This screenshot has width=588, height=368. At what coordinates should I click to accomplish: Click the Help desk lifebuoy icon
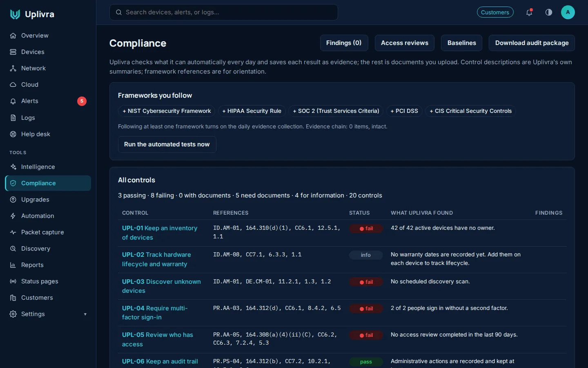[13, 134]
